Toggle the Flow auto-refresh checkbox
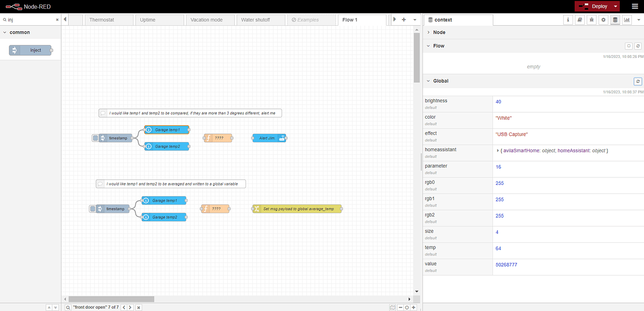The image size is (644, 311). coord(629,46)
